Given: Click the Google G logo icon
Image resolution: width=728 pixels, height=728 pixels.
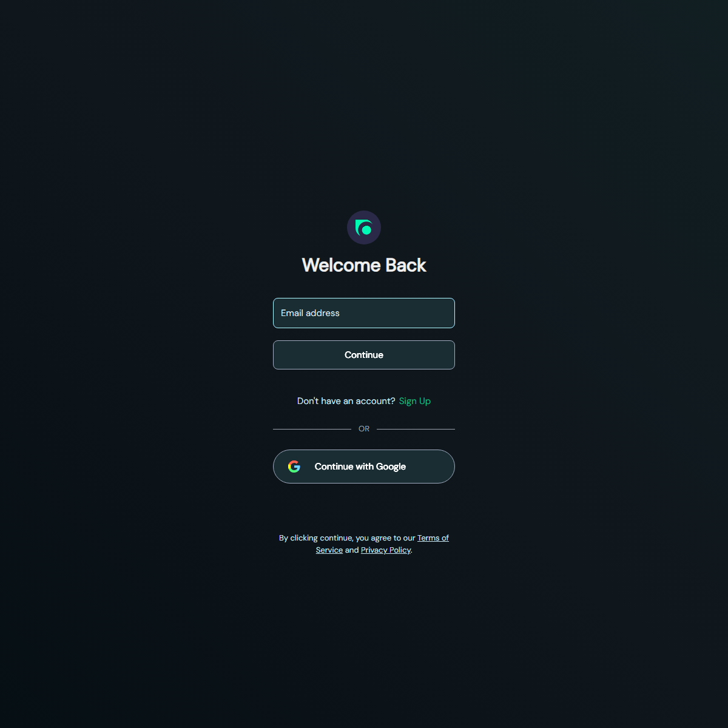Looking at the screenshot, I should [294, 467].
